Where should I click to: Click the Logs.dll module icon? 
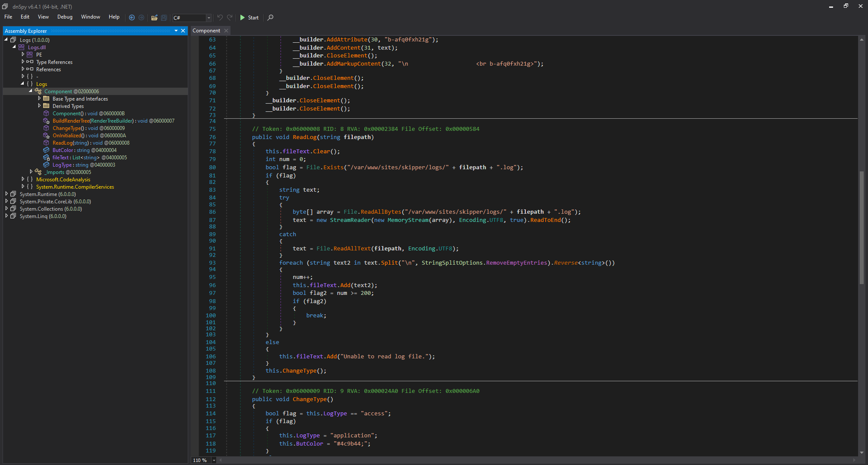(x=21, y=47)
